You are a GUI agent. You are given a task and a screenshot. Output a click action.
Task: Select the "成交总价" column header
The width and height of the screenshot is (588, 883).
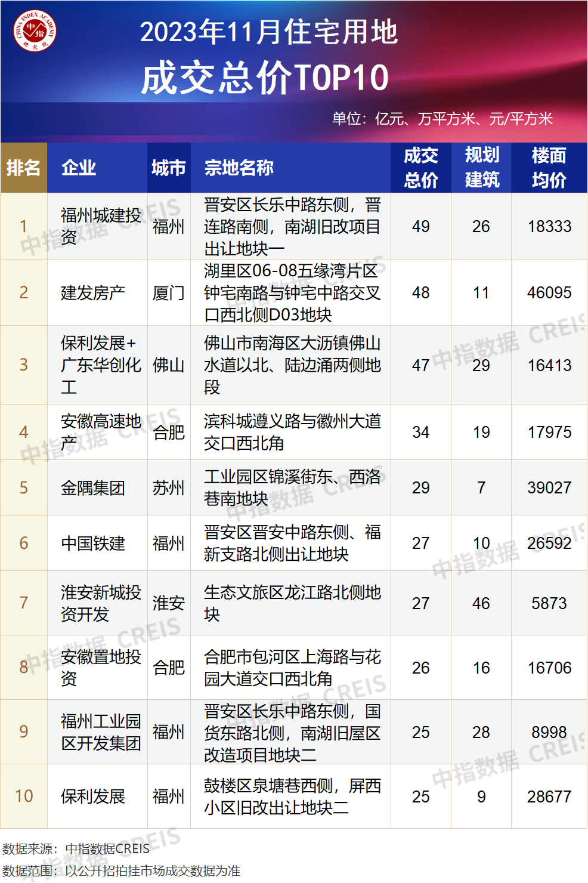[x=421, y=168]
